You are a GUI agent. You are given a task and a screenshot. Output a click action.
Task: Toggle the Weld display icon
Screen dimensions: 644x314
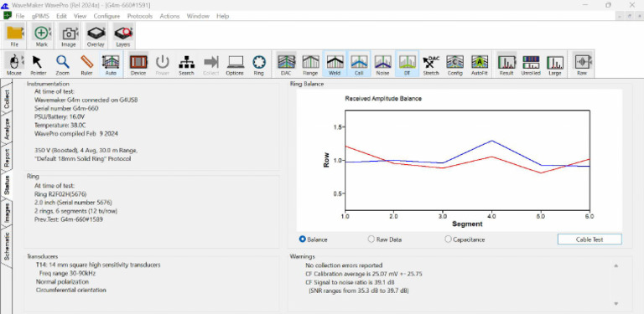[x=335, y=64]
